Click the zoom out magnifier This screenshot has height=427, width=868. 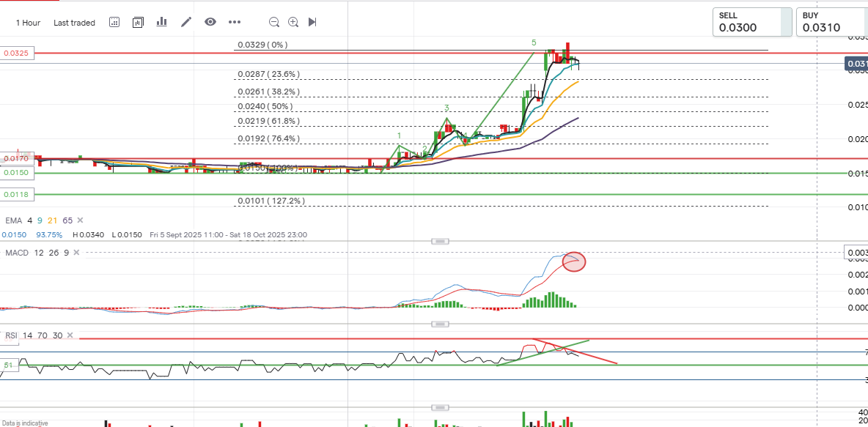pyautogui.click(x=274, y=22)
